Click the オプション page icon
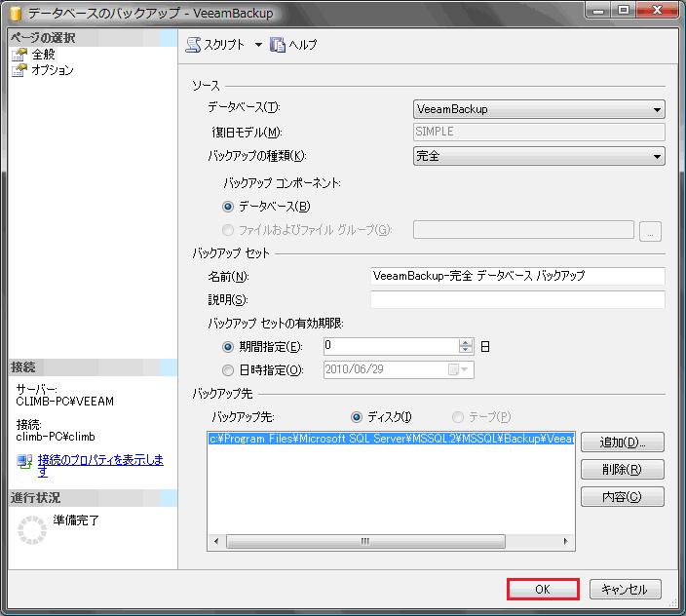The image size is (686, 616). [19, 70]
